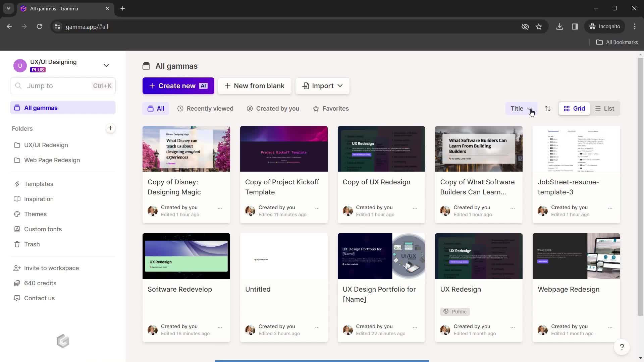Click the Templates sidebar icon

[17, 183]
